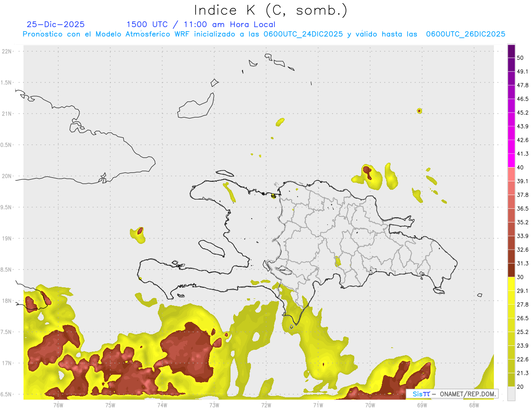Click the "36.5" color scale value
This screenshot has height=411, width=532.
coord(523,209)
